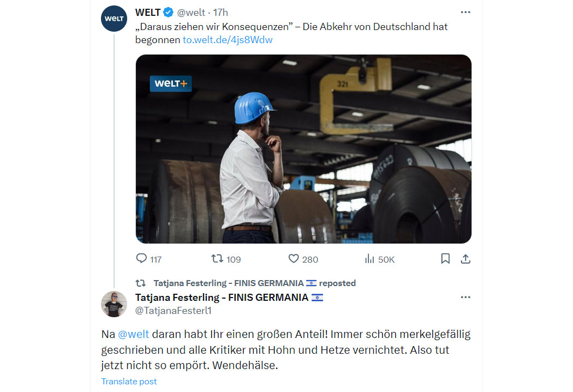The image size is (573, 392).
Task: Open more options on Tatjana Festerling's post
Action: click(x=465, y=297)
